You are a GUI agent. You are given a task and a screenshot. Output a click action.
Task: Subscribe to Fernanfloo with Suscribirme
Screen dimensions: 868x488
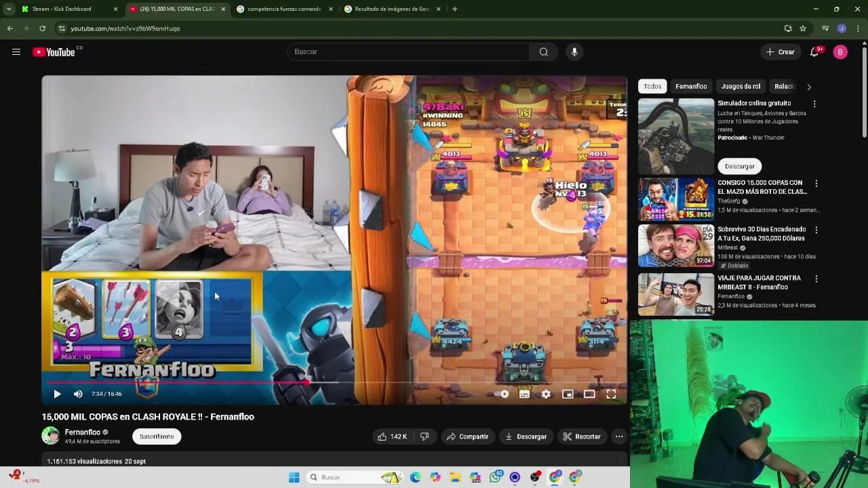[x=157, y=436]
